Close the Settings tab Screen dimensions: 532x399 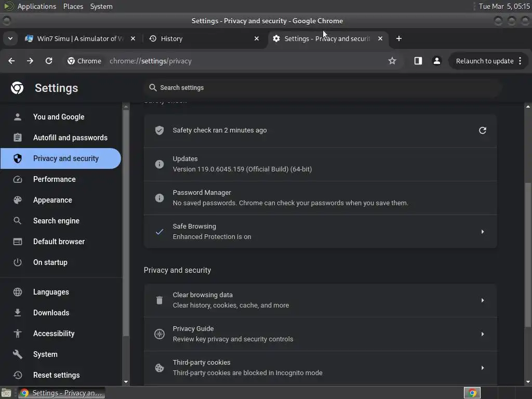pyautogui.click(x=380, y=38)
